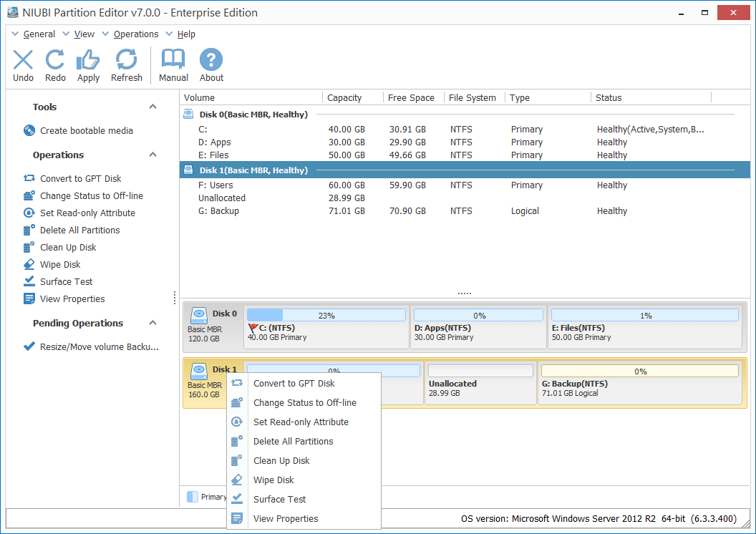The image size is (756, 534).
Task: Click sidebar Convert to GPT Disk icon
Action: (29, 178)
